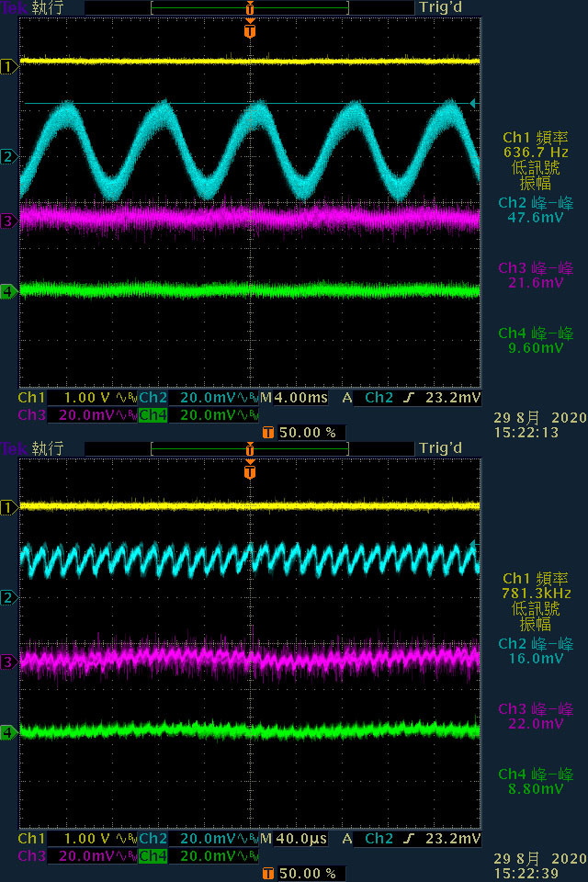Click the 50.00 % trigger position below the 40.0µs readout
The width and height of the screenshot is (588, 882).
coord(308,874)
